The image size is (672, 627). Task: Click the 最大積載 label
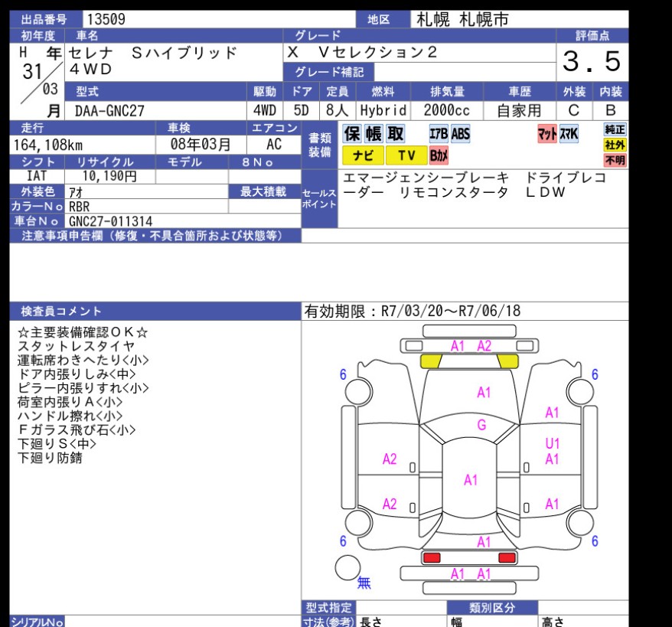pos(263,191)
